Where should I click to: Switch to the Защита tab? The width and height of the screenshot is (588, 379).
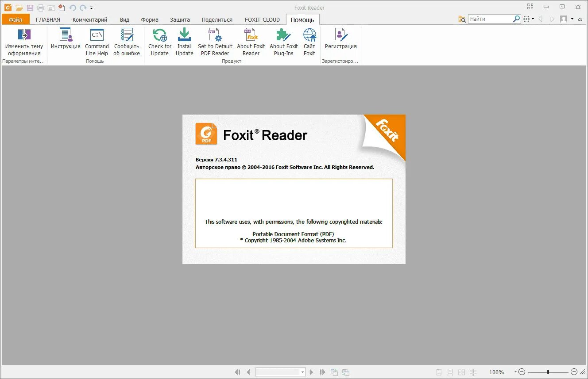point(180,19)
